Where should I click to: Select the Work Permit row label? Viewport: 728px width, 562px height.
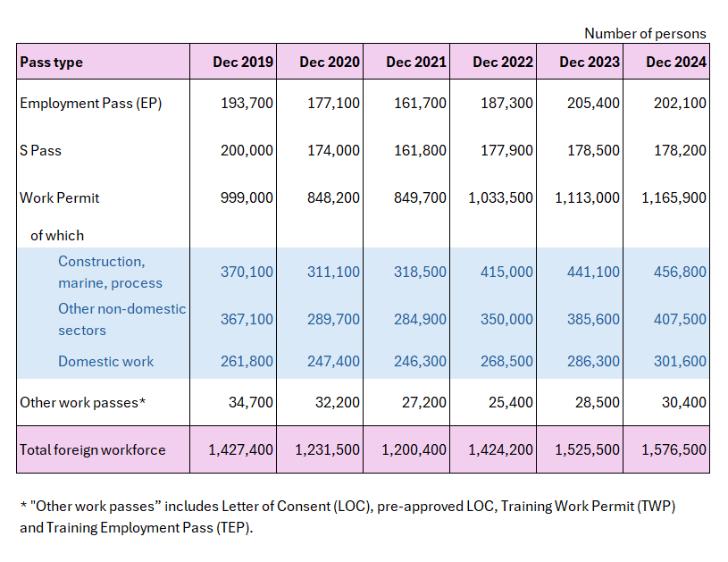[60, 197]
